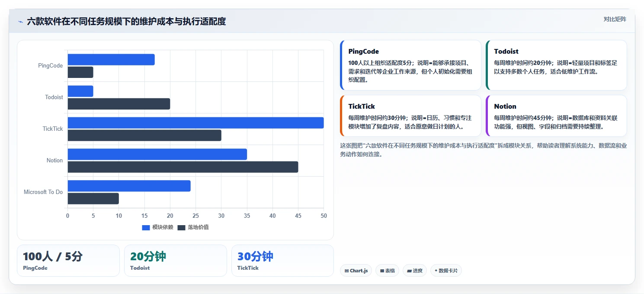Click the x-axis tick labeled 50
Screen dimensions: 644x294
(324, 216)
